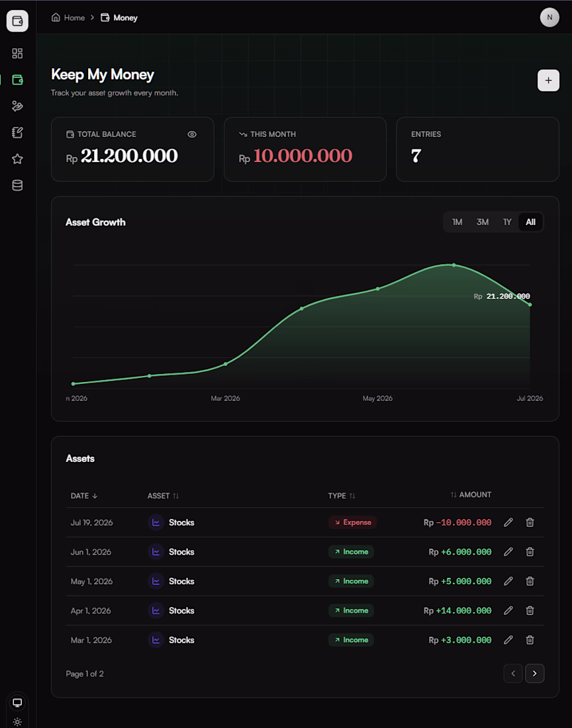This screenshot has height=728, width=572.
Task: Click the Stocks icon in May 1 row
Action: coord(156,581)
